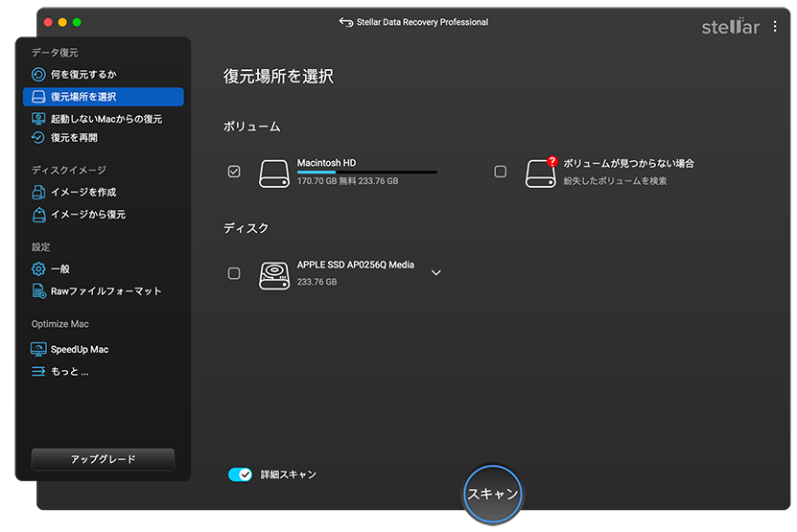The height and width of the screenshot is (532, 797).
Task: Open the three-dot menu beside stellar logo
Action: (775, 27)
